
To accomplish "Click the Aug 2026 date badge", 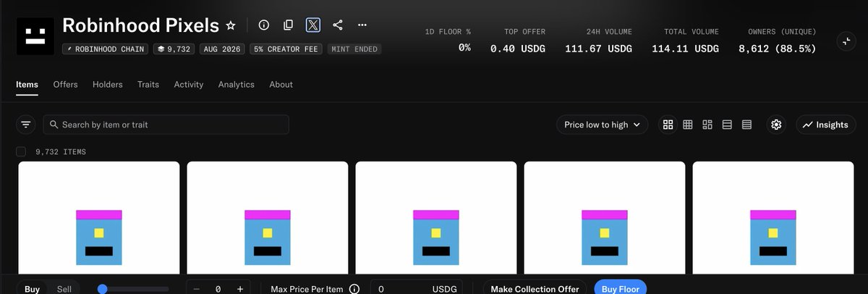I will point(221,49).
